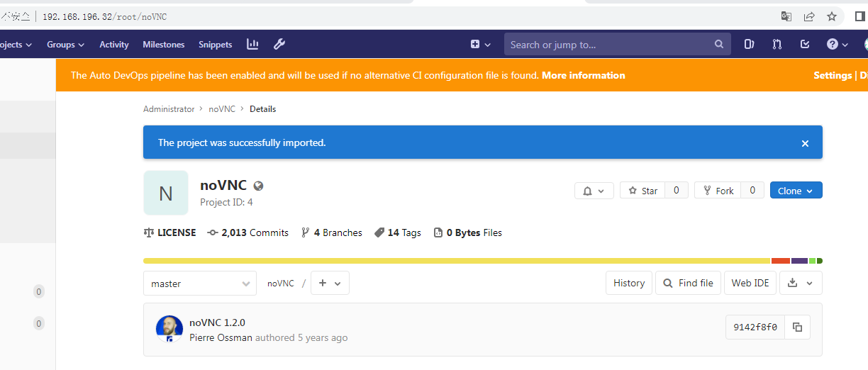Click noVNC in the breadcrumb
This screenshot has width=868, height=370.
pyautogui.click(x=222, y=109)
